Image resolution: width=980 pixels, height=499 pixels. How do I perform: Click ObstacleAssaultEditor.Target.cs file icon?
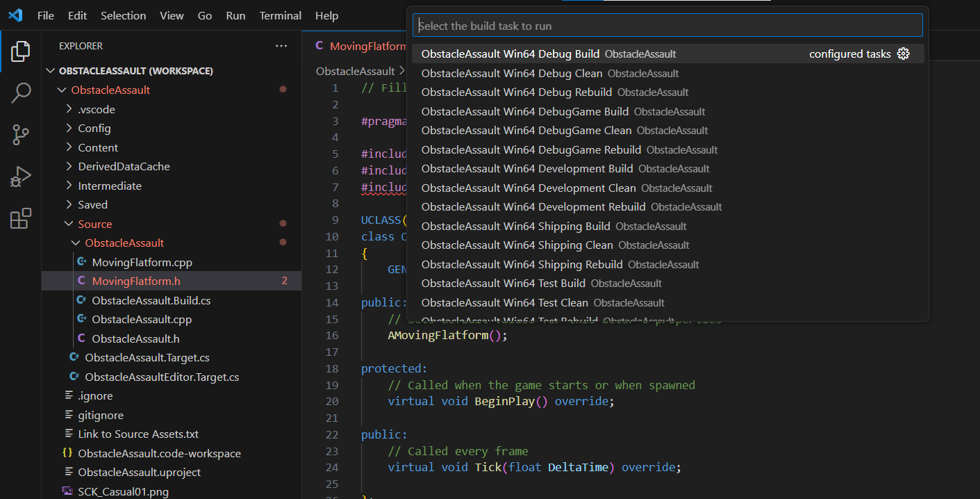tap(74, 377)
